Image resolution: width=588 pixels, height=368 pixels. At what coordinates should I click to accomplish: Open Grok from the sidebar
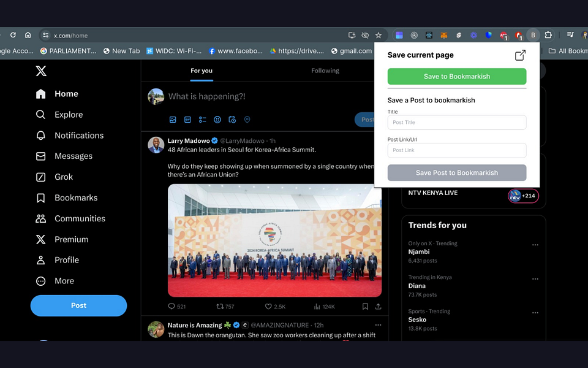(55, 177)
